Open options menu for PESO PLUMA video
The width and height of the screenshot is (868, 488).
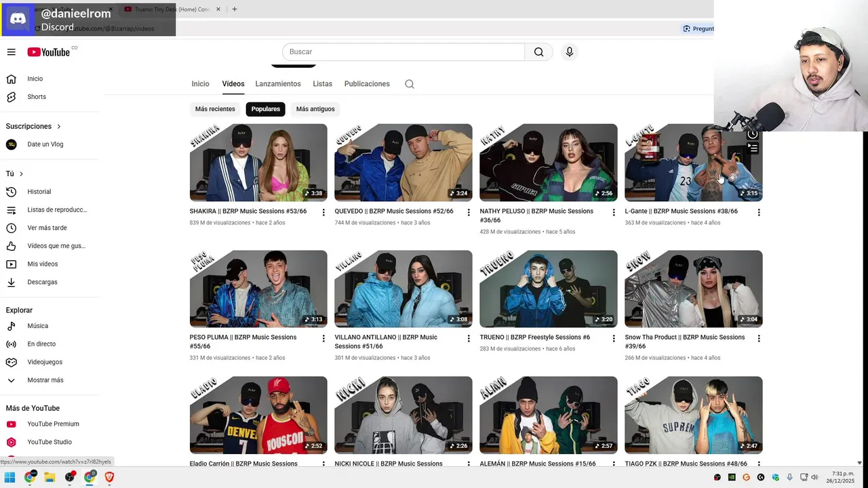click(323, 338)
